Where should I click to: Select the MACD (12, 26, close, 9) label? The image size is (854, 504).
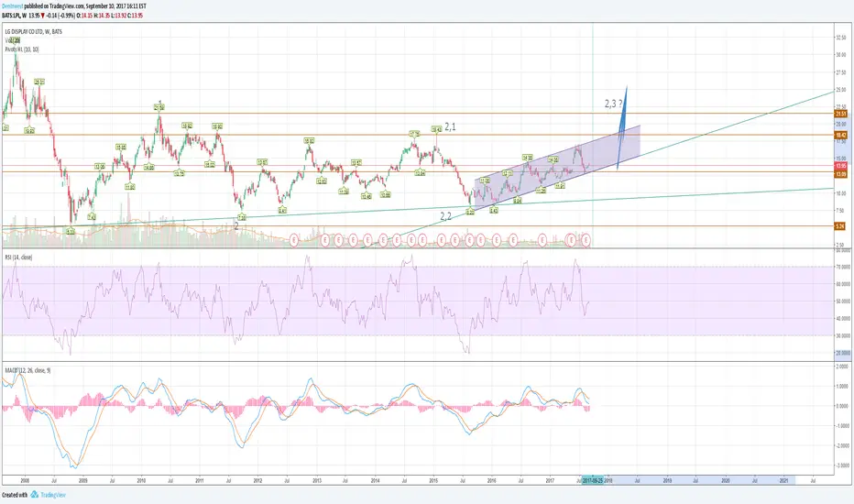pos(27,370)
